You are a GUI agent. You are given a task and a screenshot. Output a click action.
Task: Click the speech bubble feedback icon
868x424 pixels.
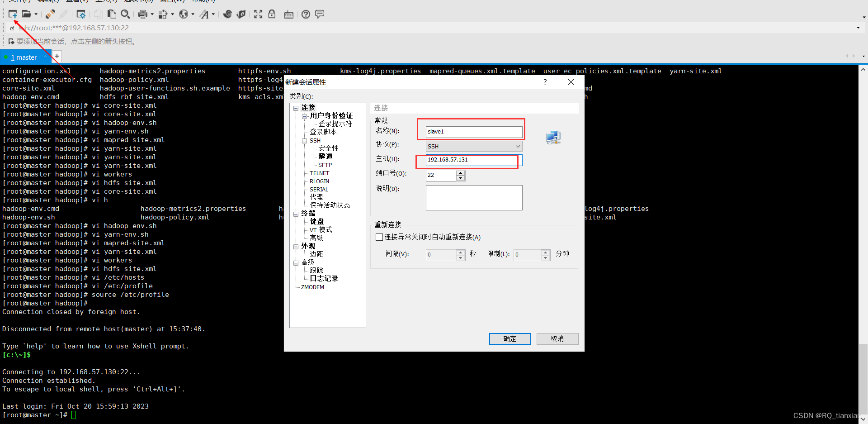click(x=320, y=14)
